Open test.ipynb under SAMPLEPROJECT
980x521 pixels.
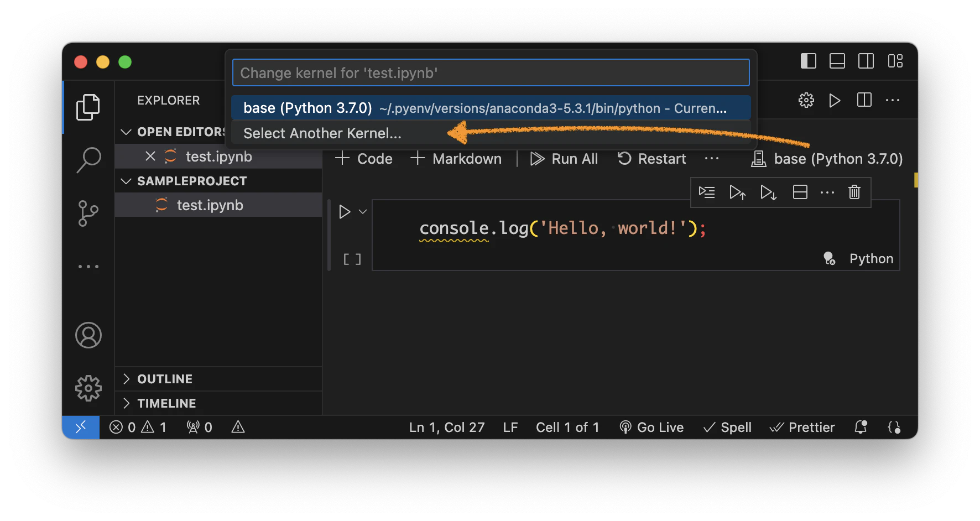coord(218,205)
